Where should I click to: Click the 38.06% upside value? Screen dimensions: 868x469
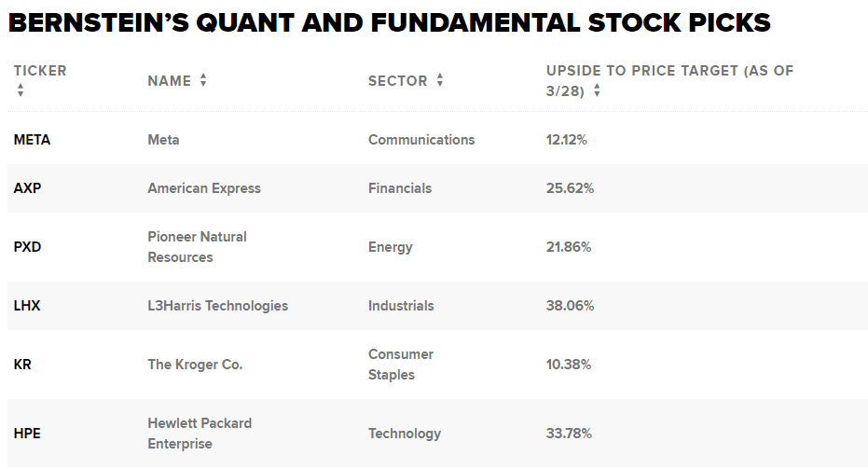pyautogui.click(x=570, y=306)
